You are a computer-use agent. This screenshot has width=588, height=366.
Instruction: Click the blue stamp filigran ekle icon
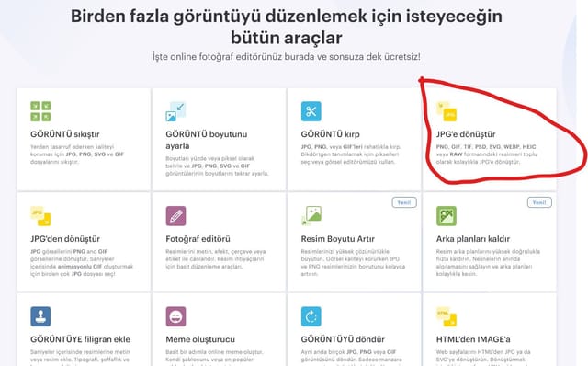pyautogui.click(x=40, y=316)
